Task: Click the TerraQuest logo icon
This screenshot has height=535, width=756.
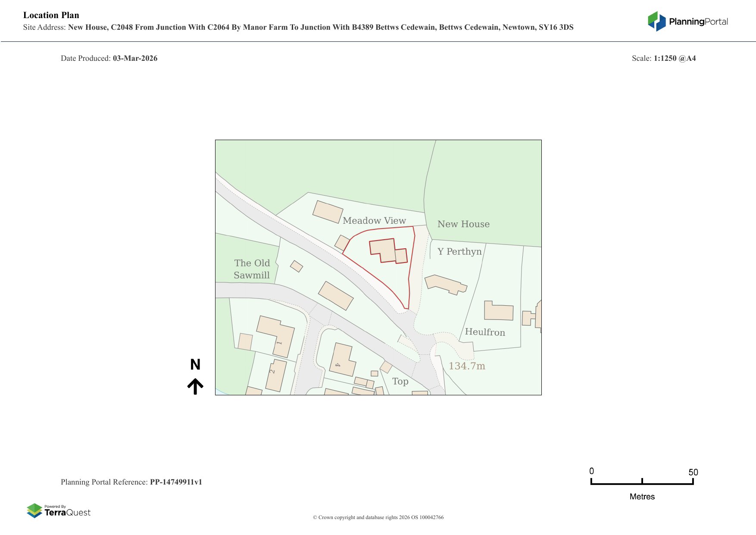Action: [34, 510]
